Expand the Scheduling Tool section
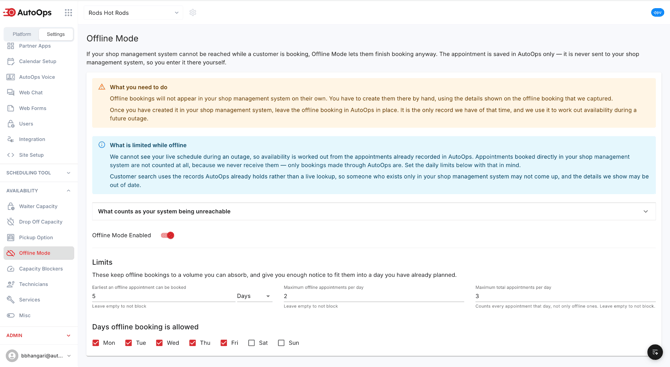670x367 pixels. (x=38, y=173)
